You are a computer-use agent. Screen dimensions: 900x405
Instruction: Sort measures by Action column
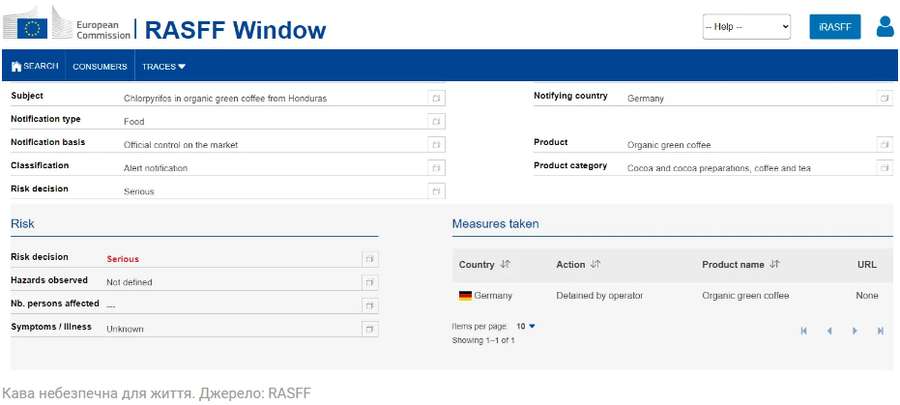595,265
